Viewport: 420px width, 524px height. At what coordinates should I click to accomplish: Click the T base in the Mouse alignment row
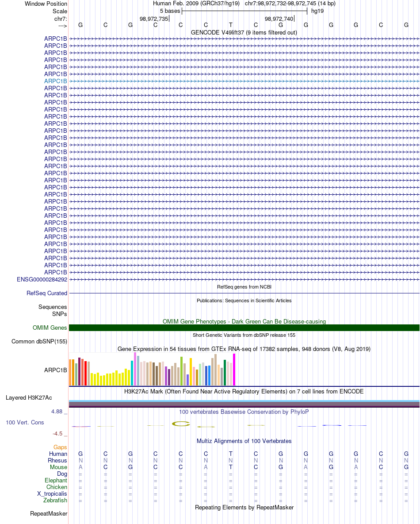[231, 467]
